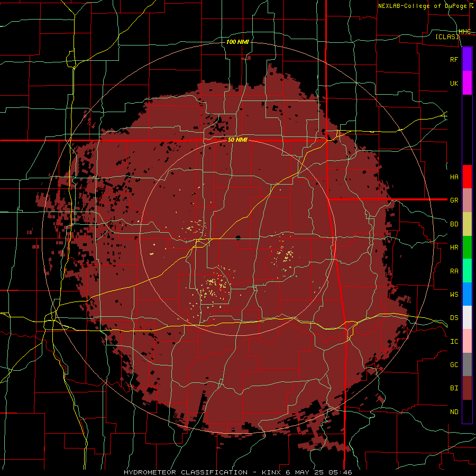The image size is (476, 476).
Task: Click the HA legend label
Action: tap(454, 177)
